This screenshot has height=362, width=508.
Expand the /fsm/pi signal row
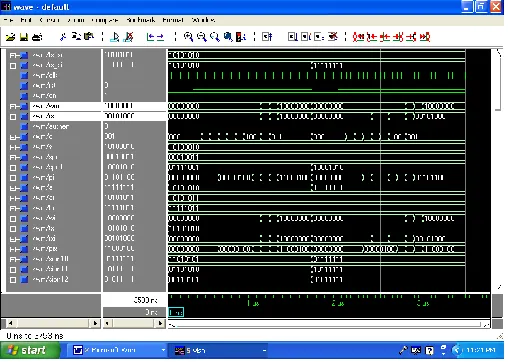(x=13, y=178)
